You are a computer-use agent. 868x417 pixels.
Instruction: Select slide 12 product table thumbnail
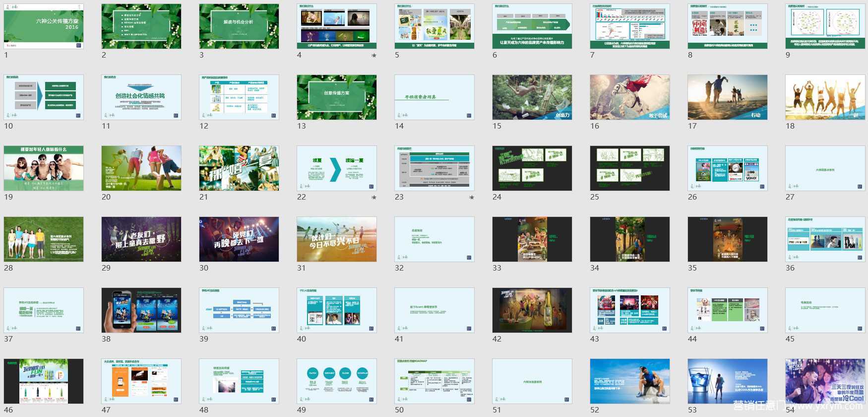[239, 97]
